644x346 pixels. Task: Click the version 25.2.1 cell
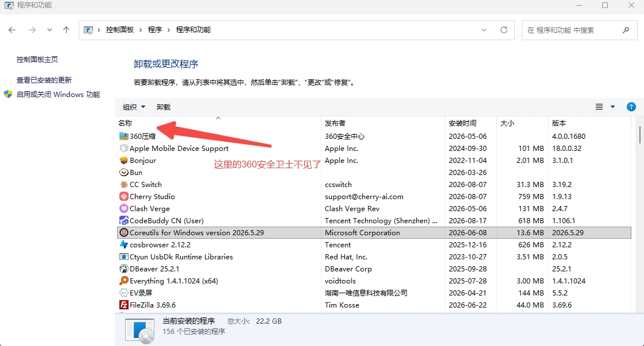pos(561,269)
